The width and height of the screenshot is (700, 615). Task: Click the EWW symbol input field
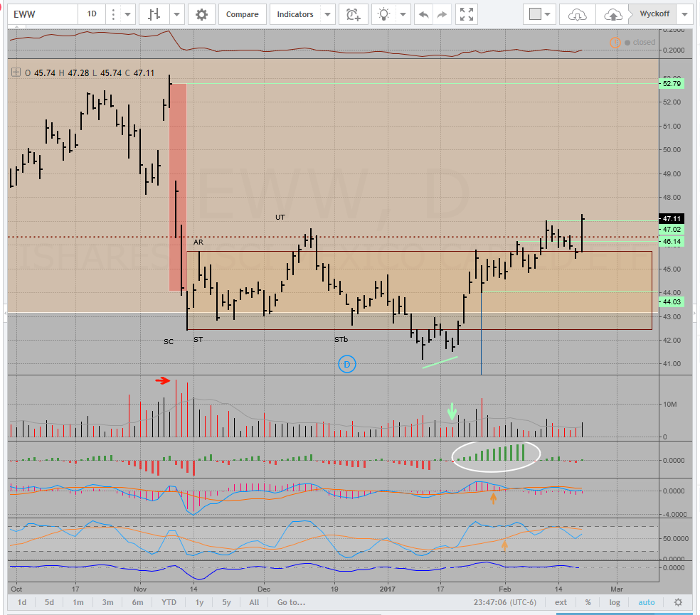39,14
